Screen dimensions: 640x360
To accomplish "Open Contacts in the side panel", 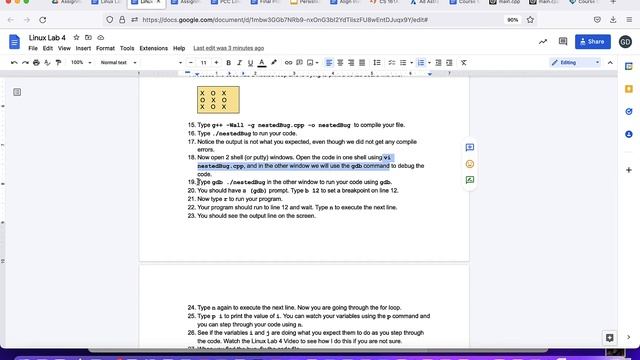I will tap(629, 134).
